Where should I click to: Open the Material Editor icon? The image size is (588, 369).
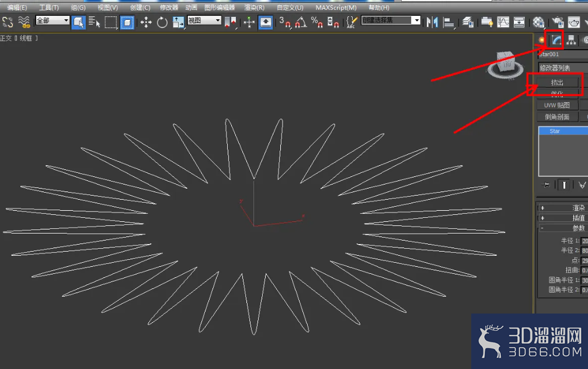[538, 23]
